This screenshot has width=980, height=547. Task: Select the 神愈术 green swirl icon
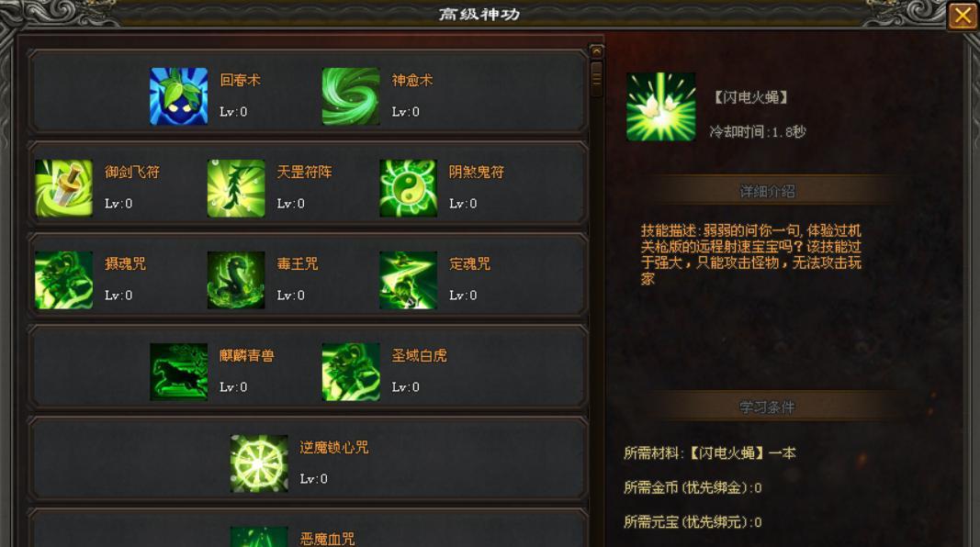[351, 96]
